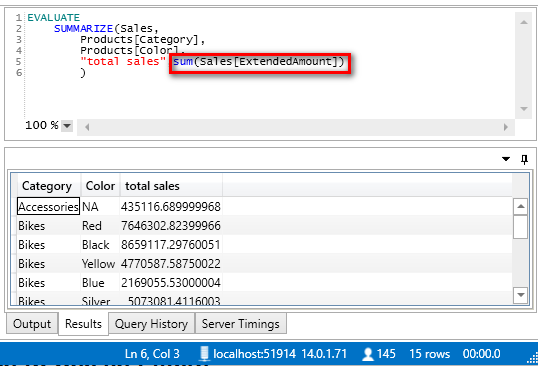Click the editor scroll-down arrow

(x=524, y=109)
